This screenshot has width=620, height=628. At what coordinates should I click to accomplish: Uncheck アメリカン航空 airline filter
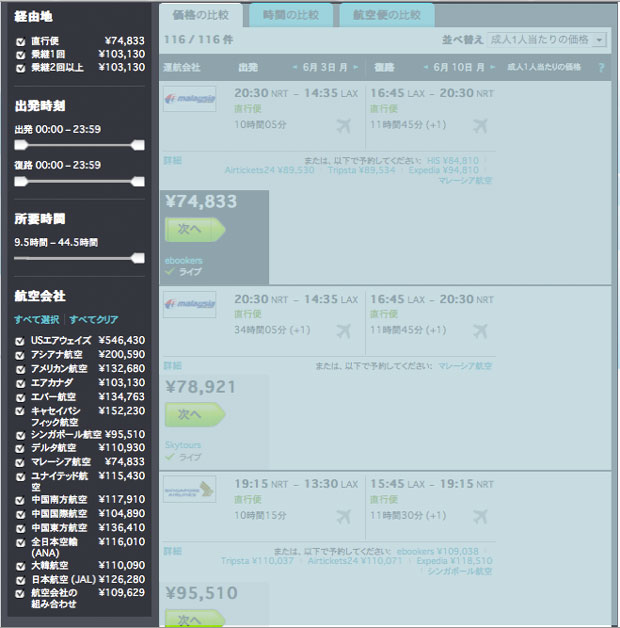(20, 369)
